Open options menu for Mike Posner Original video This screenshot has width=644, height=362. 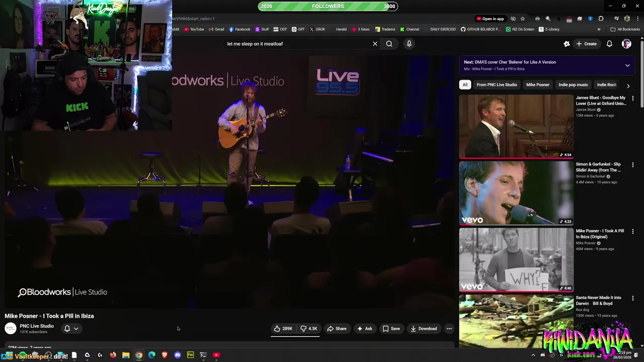coord(633,231)
